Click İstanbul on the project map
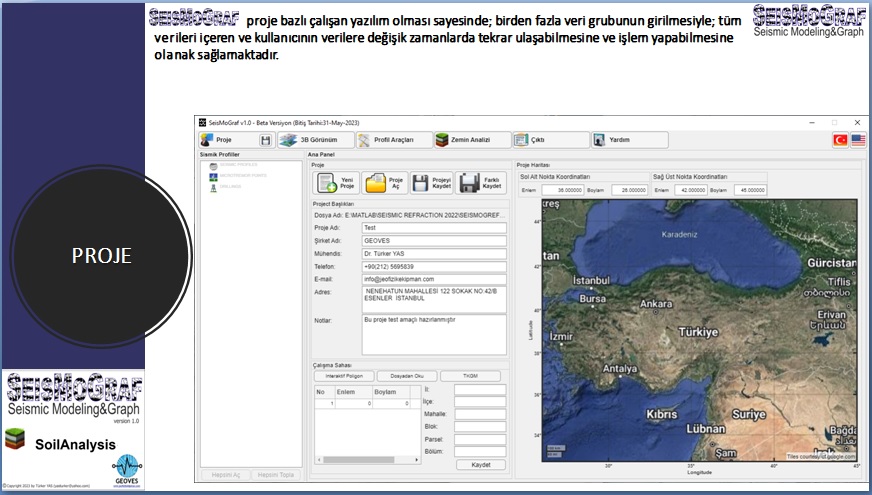This screenshot has height=495, width=872. [591, 281]
